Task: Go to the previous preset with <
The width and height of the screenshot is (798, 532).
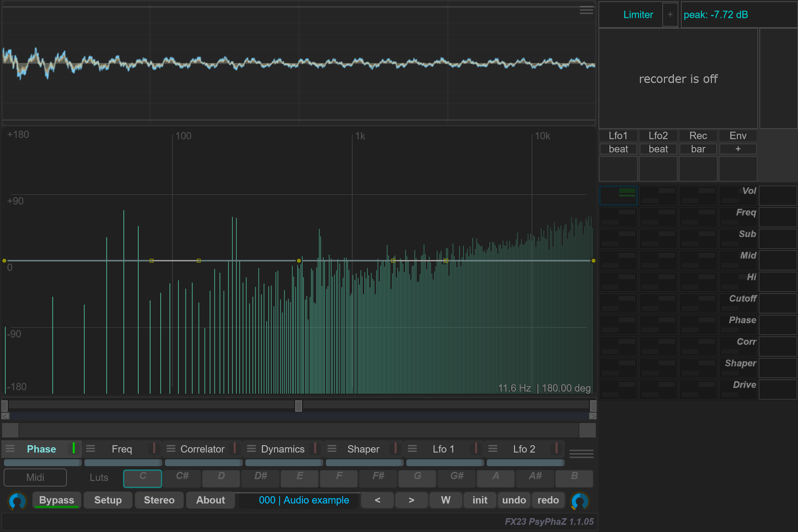Action: coord(377,500)
